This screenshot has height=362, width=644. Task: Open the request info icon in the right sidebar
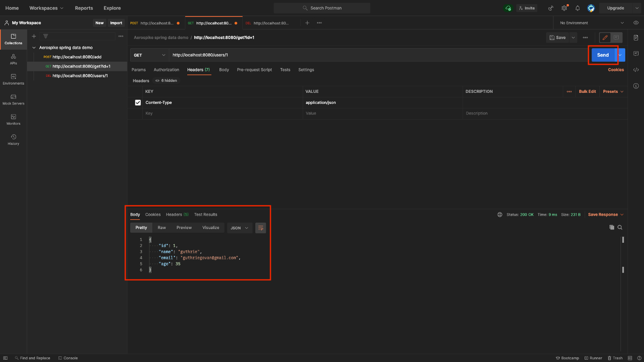(x=636, y=86)
